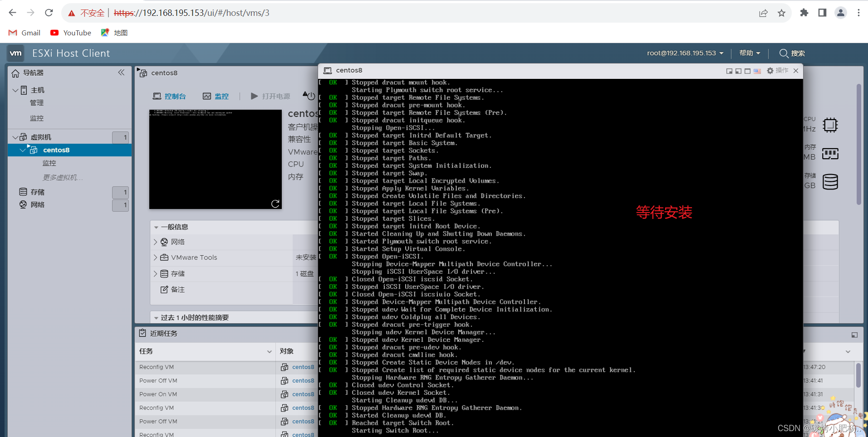
Task: Click the browser profile avatar
Action: 840,13
